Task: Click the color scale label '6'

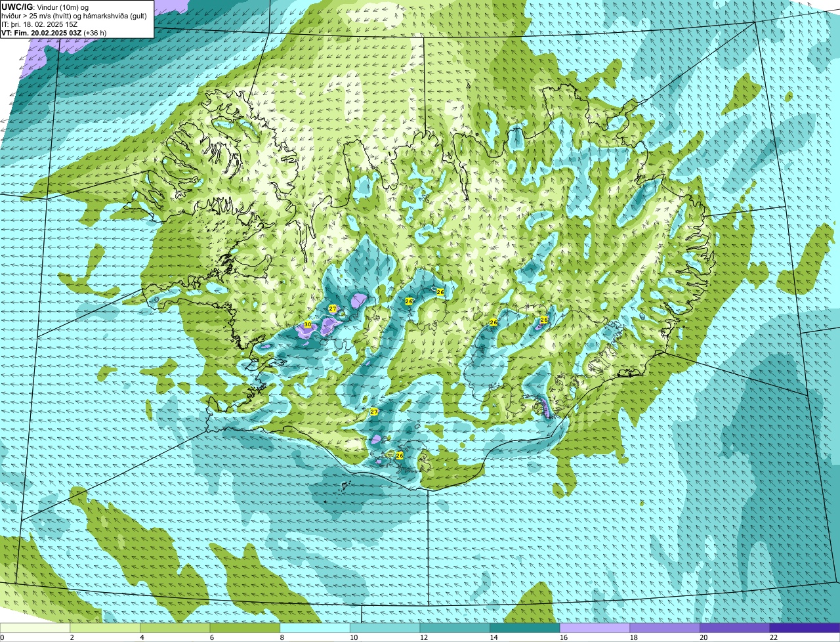Action: [211, 637]
